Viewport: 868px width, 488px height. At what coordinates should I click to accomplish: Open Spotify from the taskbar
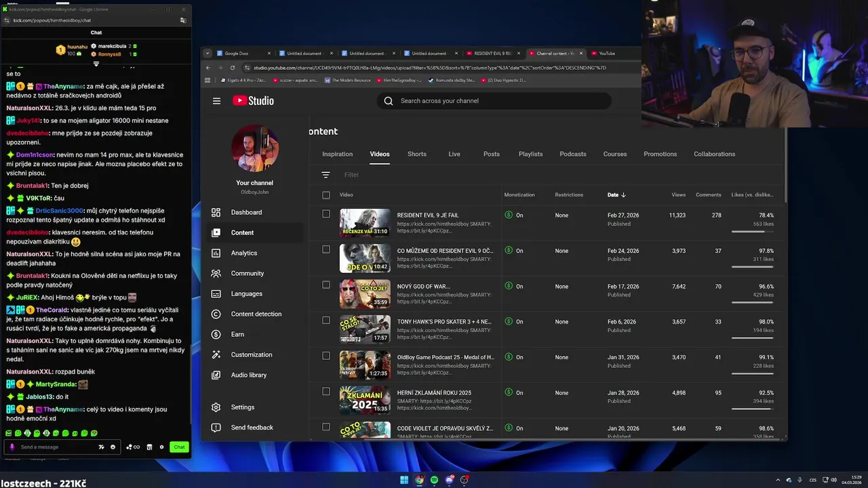coord(434,480)
